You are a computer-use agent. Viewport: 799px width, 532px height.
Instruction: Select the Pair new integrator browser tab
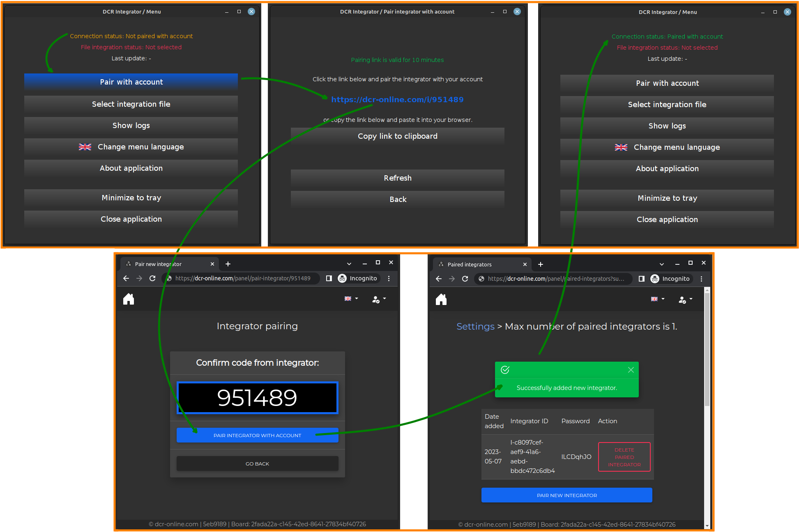tap(170, 264)
